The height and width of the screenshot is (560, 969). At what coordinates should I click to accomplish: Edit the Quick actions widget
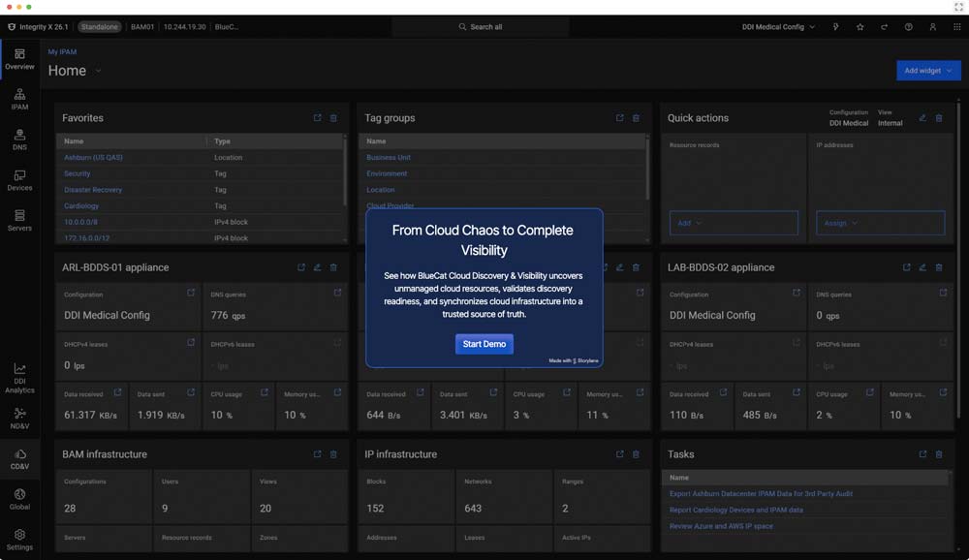(922, 117)
